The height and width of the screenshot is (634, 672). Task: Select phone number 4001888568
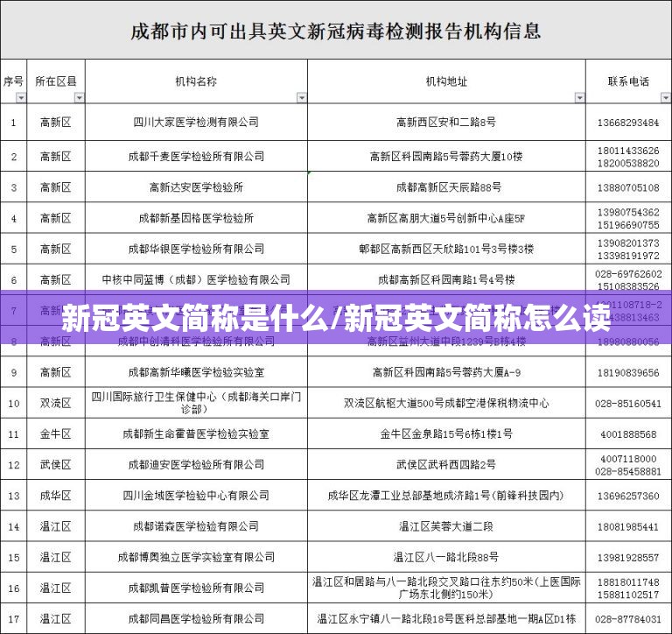tap(628, 434)
